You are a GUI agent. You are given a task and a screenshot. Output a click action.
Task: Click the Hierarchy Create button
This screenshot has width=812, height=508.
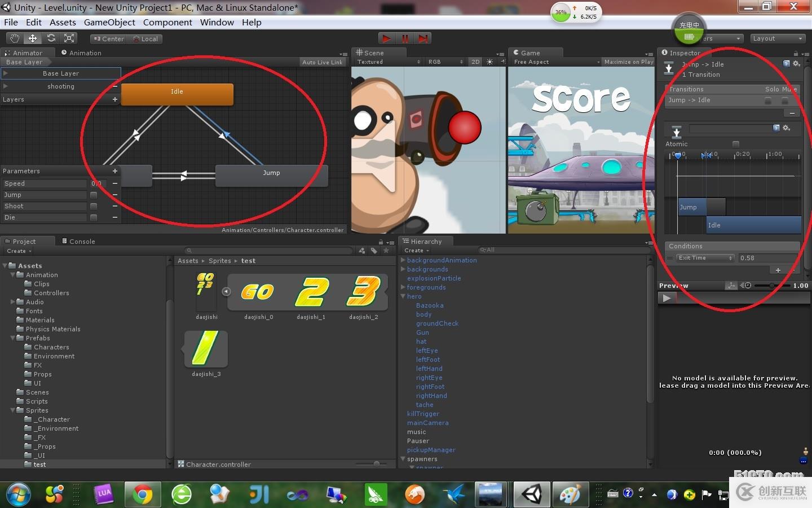pos(416,251)
